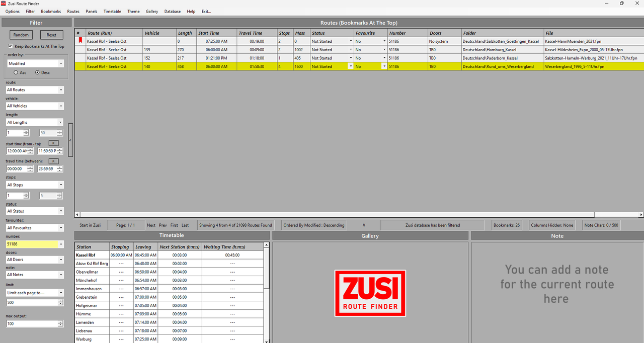Open the Help menu
This screenshot has height=343, width=644.
click(191, 11)
